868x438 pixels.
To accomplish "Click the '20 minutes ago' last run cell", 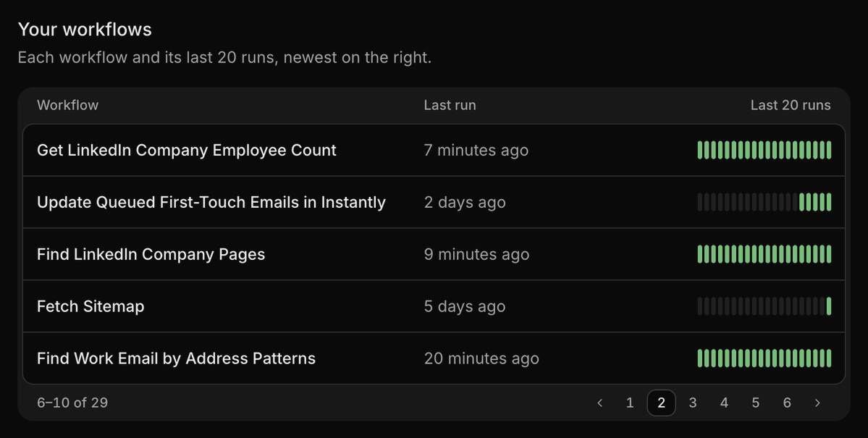I will click(x=481, y=358).
